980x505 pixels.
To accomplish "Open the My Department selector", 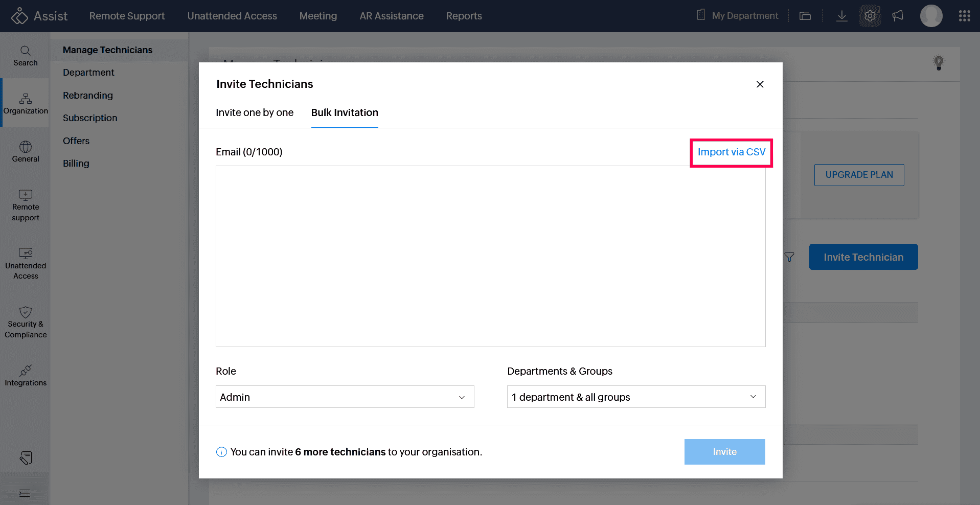I will point(738,16).
